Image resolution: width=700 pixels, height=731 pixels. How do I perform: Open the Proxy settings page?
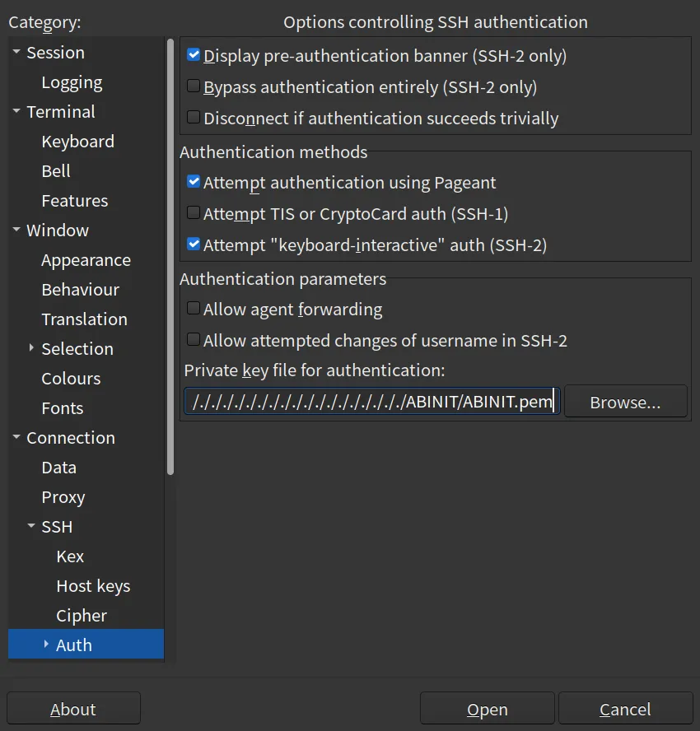coord(63,496)
